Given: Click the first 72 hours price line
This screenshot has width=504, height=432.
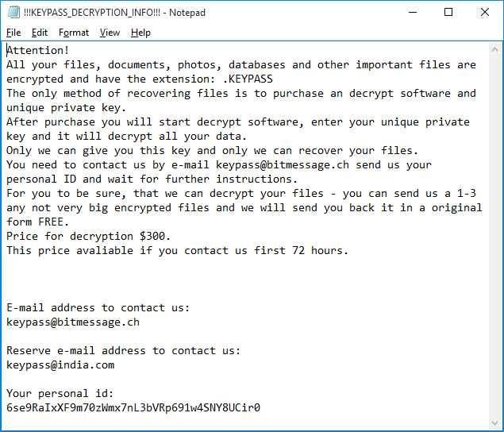Looking at the screenshot, I should [x=177, y=251].
